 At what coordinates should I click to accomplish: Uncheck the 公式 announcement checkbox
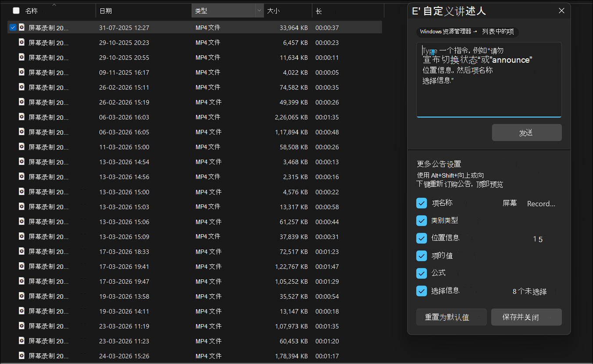point(422,273)
